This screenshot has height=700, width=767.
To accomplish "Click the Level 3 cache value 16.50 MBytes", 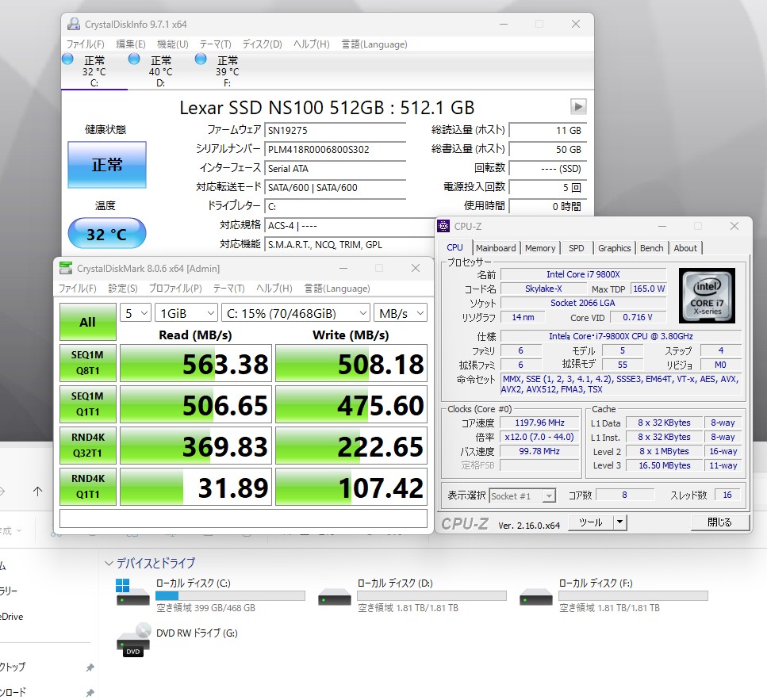I will point(664,465).
